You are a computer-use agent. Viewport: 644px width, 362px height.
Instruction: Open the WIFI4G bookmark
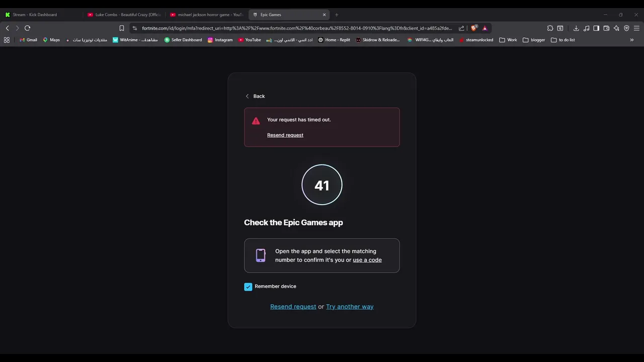(431, 40)
